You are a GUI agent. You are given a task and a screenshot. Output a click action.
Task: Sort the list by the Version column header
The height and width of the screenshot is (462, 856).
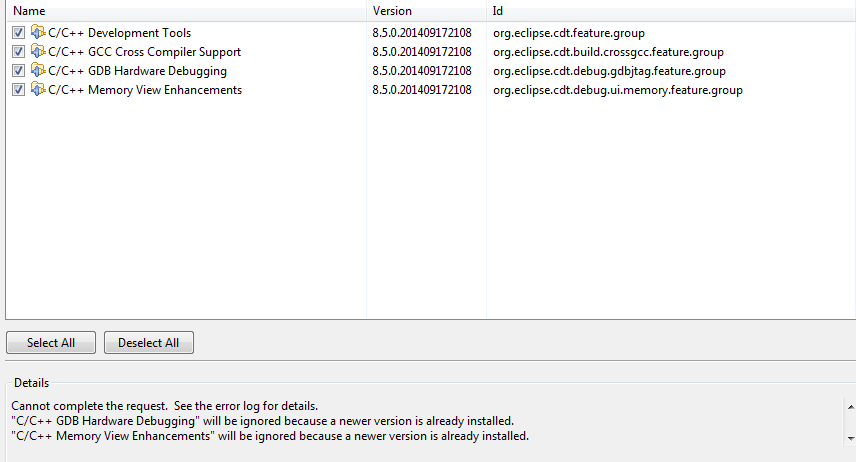pyautogui.click(x=426, y=11)
